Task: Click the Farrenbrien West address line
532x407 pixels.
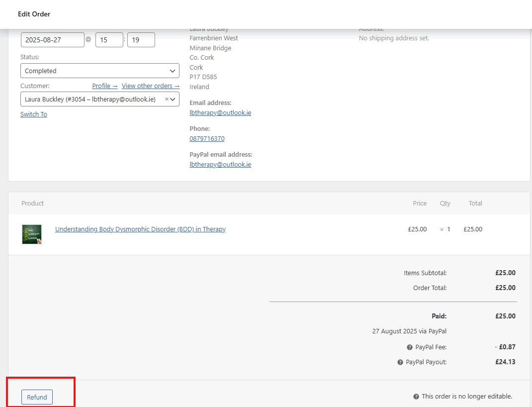Action: tap(214, 38)
